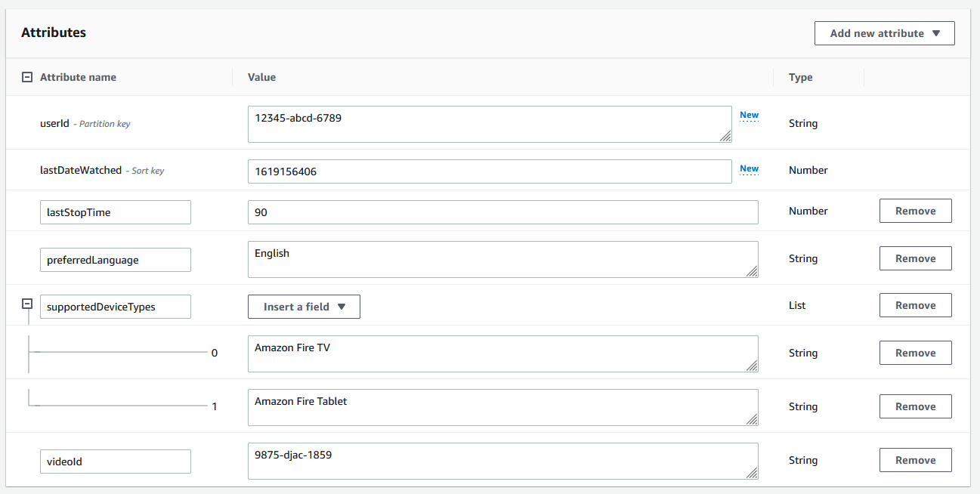Edit the lastDateWatched sort key value

[x=489, y=171]
